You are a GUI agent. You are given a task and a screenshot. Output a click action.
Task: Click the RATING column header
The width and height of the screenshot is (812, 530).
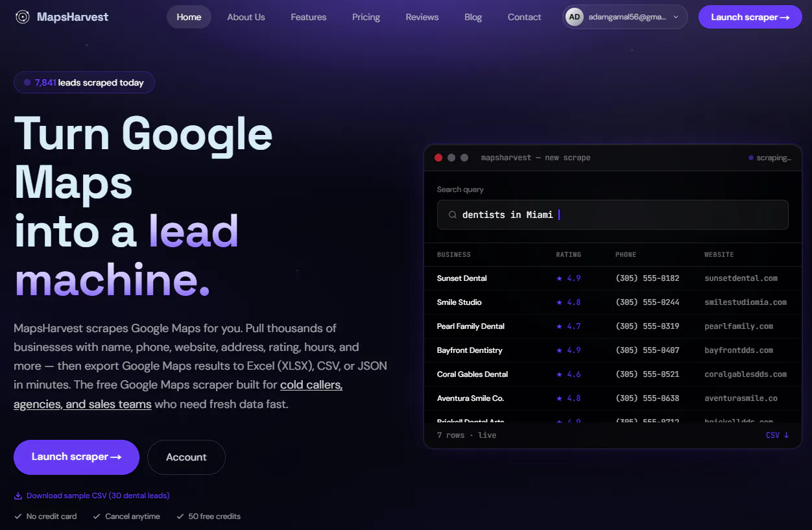pyautogui.click(x=569, y=255)
